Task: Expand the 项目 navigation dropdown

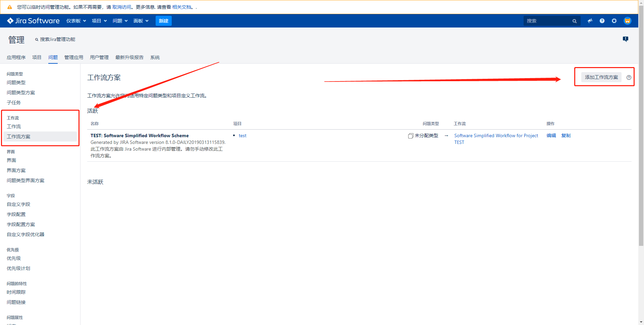Action: (x=99, y=20)
